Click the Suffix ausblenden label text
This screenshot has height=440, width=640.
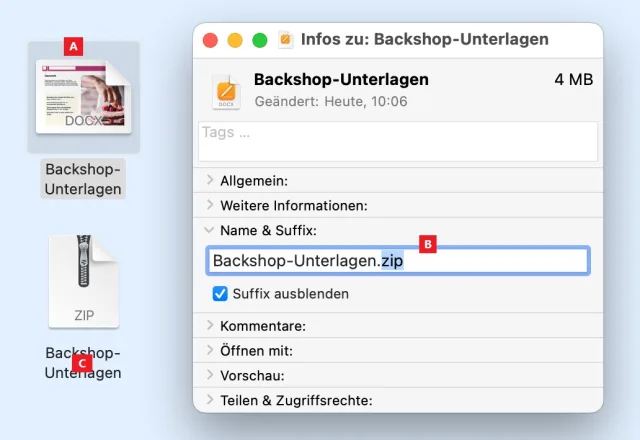(291, 294)
